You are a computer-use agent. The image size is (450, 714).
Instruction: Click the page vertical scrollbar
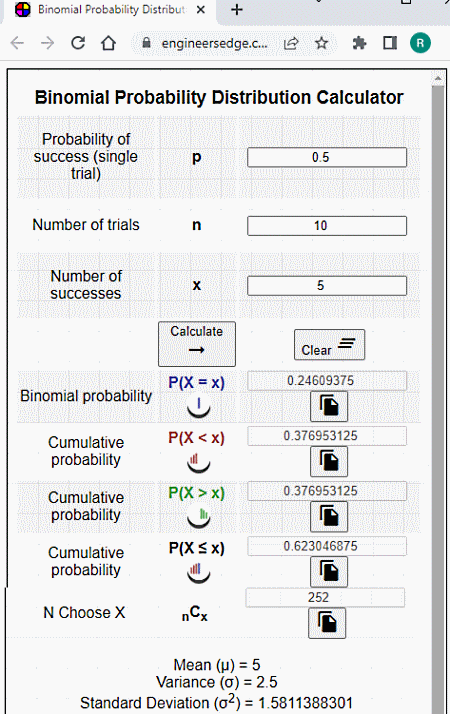(438, 392)
